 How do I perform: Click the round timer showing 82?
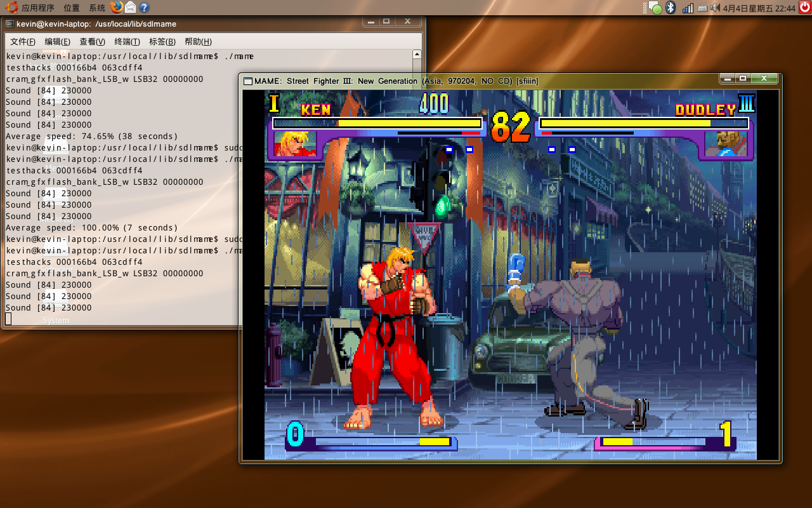[x=511, y=126]
